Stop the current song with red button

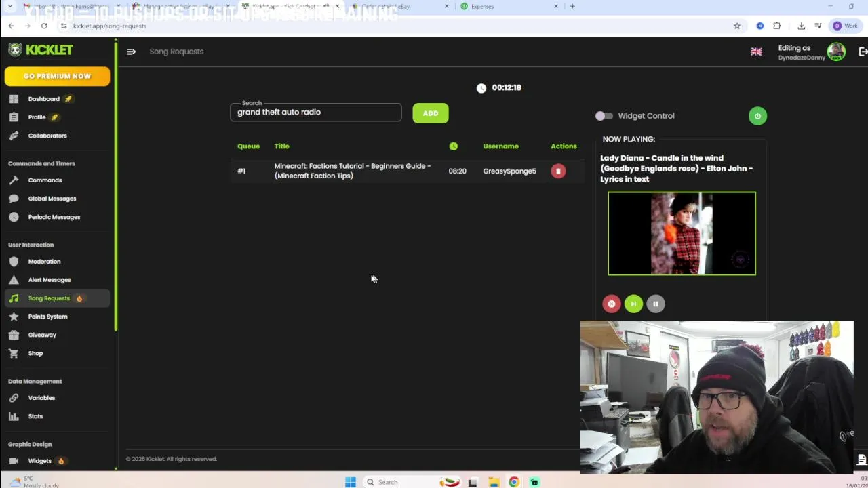click(611, 304)
